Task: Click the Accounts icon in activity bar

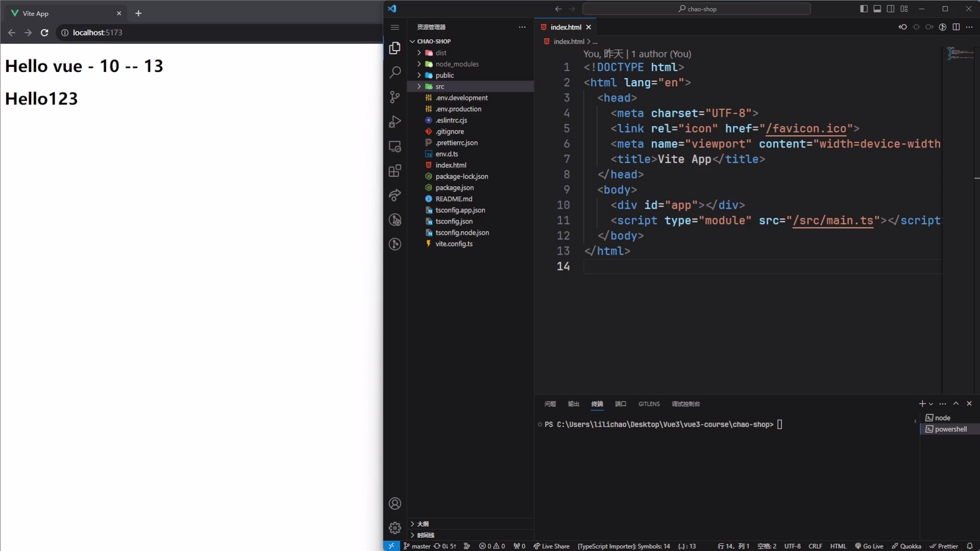Action: coord(395,504)
